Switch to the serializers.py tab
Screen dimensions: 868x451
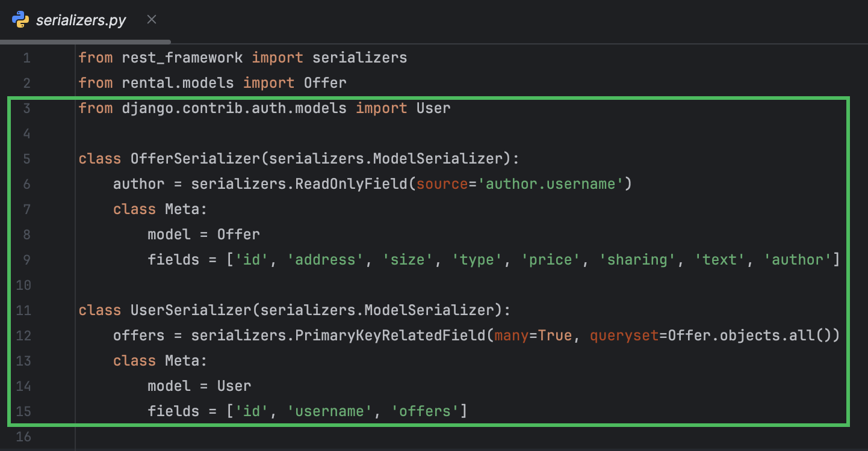pos(81,19)
